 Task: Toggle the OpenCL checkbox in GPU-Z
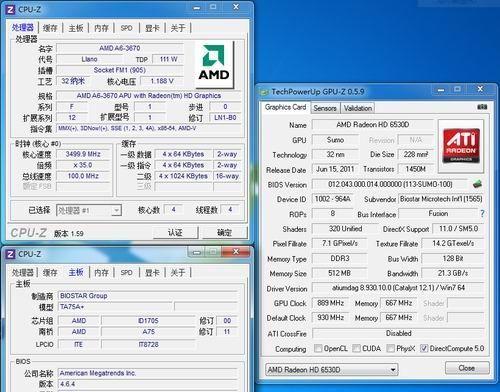(318, 348)
